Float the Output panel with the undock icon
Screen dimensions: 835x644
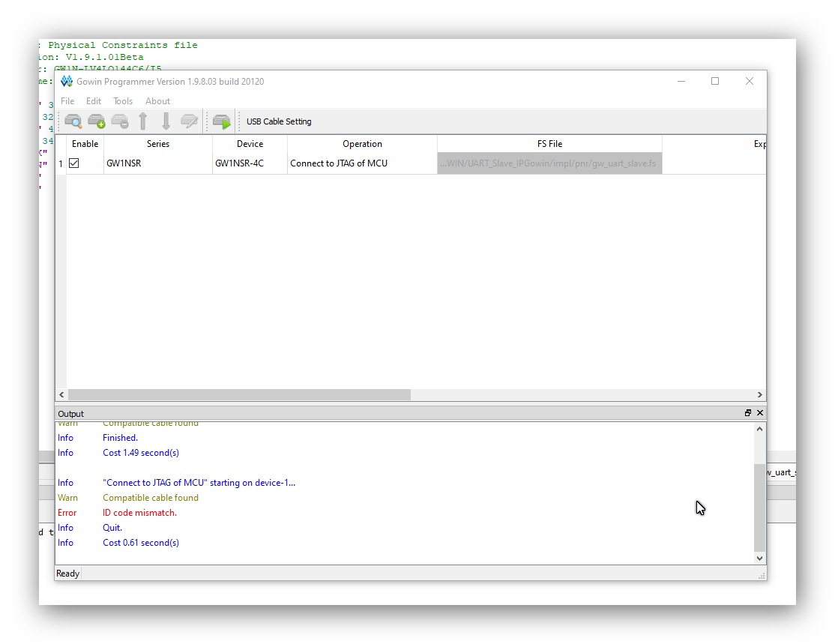(747, 413)
